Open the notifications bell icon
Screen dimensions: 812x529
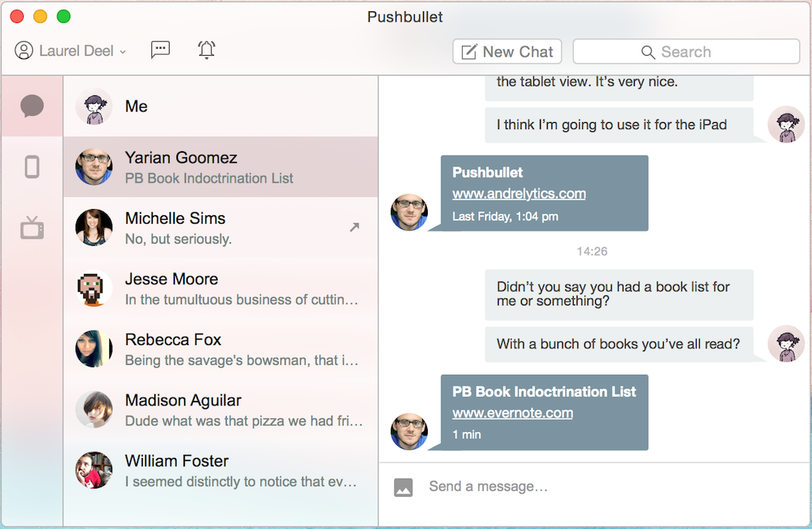point(206,50)
